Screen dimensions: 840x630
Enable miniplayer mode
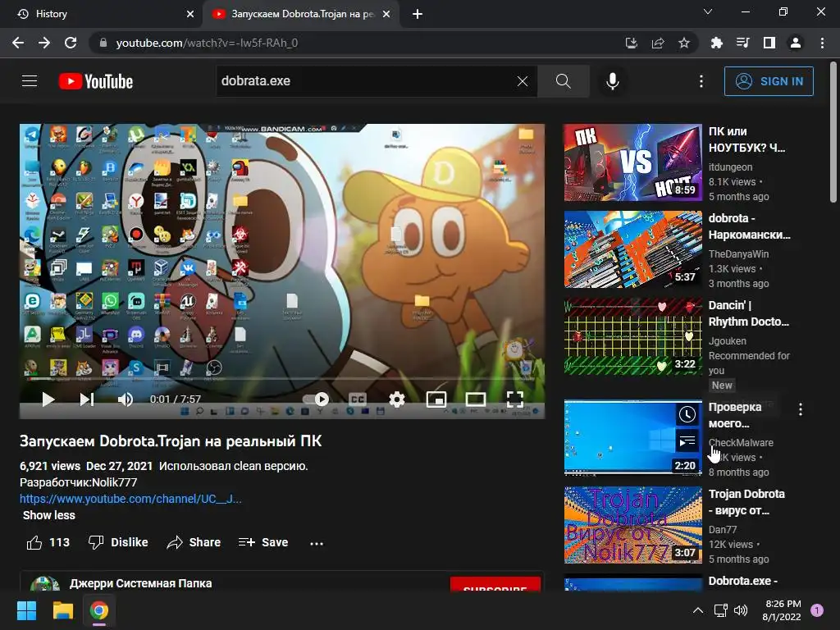[436, 399]
